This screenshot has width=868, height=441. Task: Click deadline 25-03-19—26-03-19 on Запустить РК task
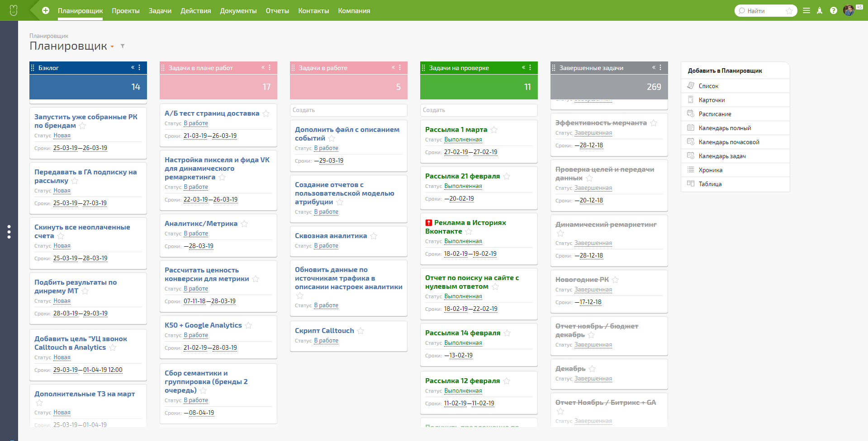click(80, 148)
